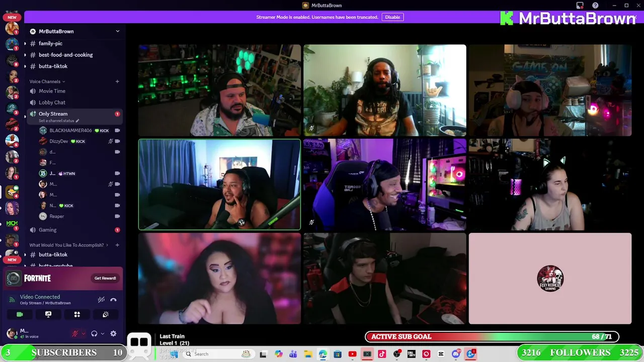Collapse the Voice Channels category

coord(47,81)
